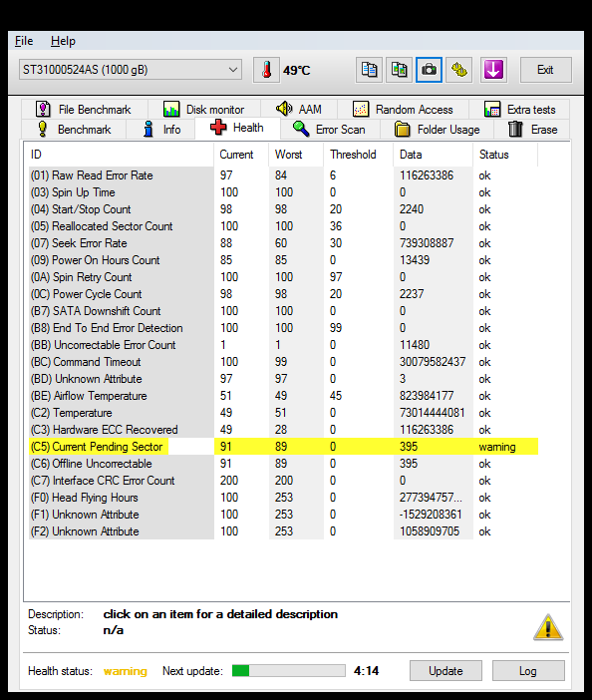Expand the ST31000524AS drive dropdown

[131, 70]
